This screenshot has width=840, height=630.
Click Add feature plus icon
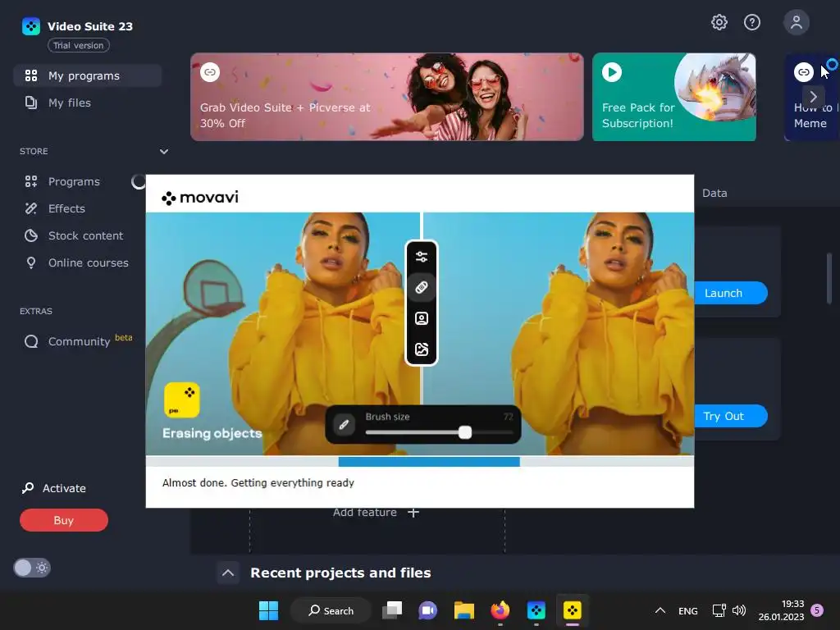click(413, 513)
